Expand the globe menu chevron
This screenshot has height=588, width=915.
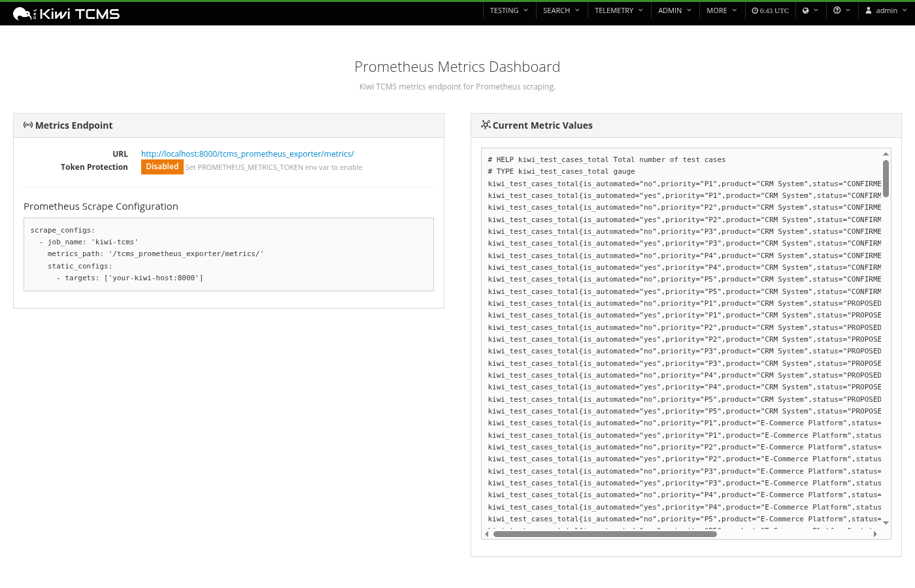[x=816, y=10]
